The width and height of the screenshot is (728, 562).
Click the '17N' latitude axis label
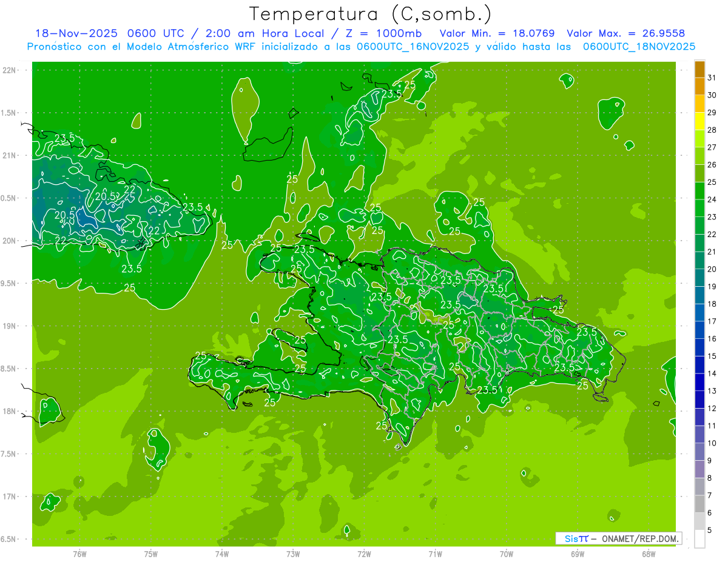9,497
